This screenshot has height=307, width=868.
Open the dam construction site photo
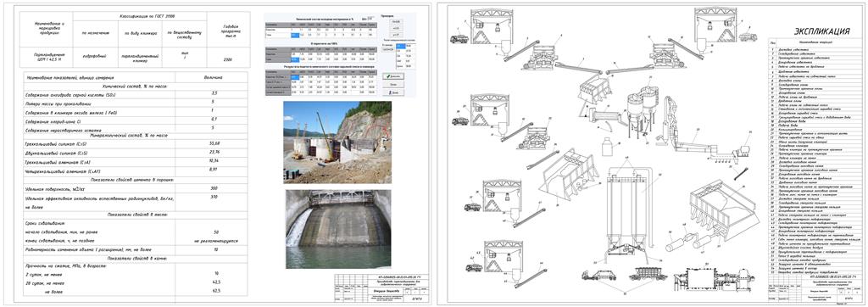click(x=337, y=142)
